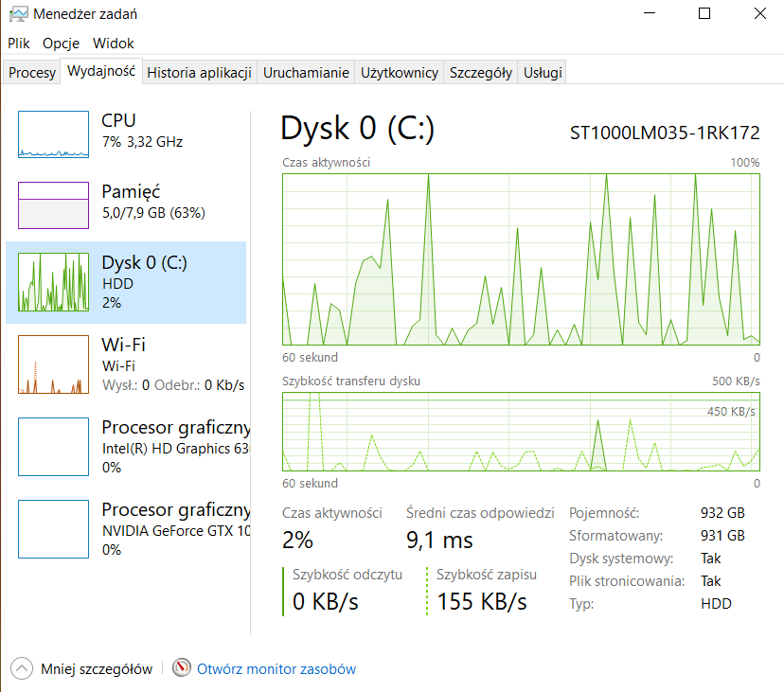This screenshot has width=784, height=692.
Task: Click the Czas aktywności disk graph
Action: pos(521,259)
